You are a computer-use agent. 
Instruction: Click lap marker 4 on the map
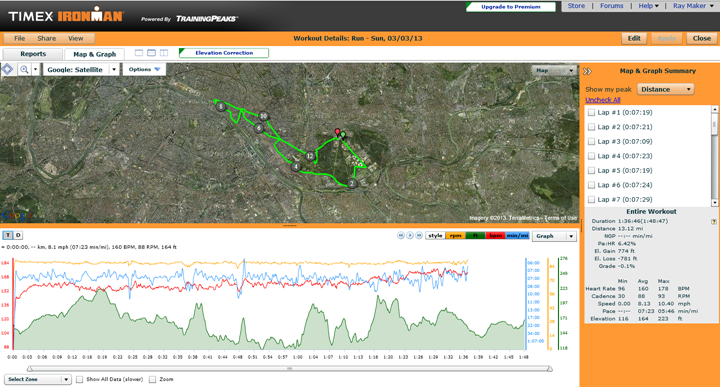[296, 167]
